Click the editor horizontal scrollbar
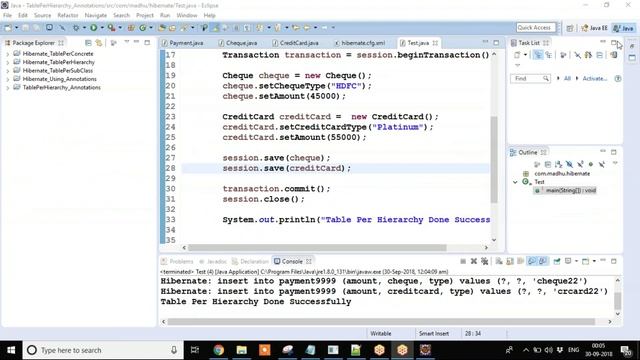The height and width of the screenshot is (360, 640). (317, 248)
